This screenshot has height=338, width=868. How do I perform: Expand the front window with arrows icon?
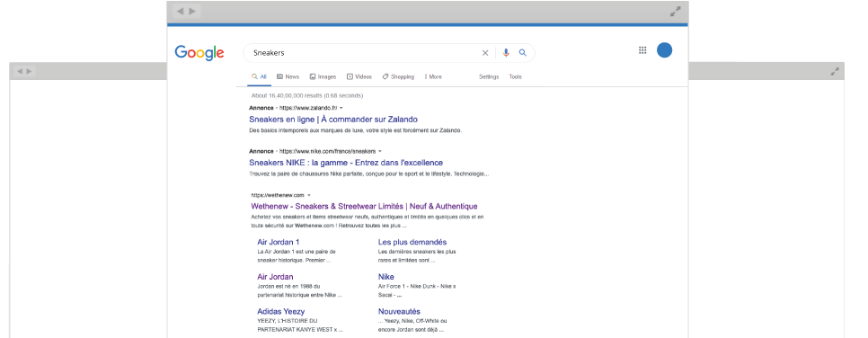point(676,11)
